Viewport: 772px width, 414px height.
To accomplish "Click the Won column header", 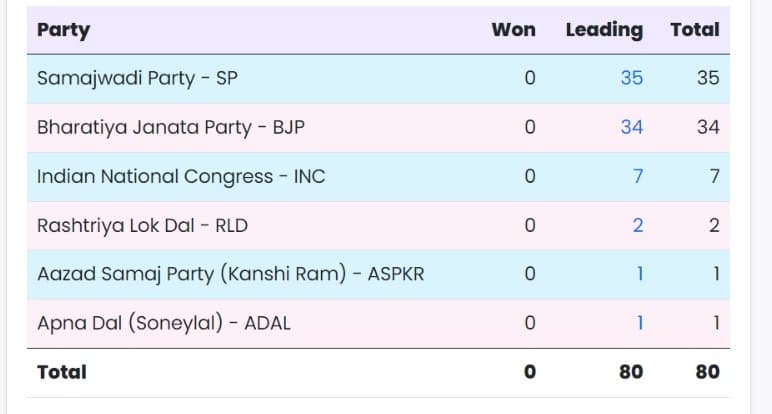I will [513, 30].
